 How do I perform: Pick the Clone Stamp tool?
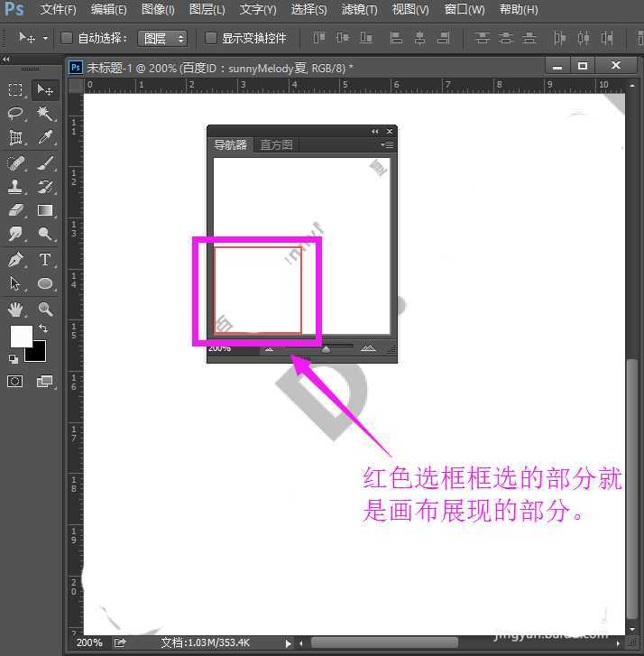coord(15,187)
